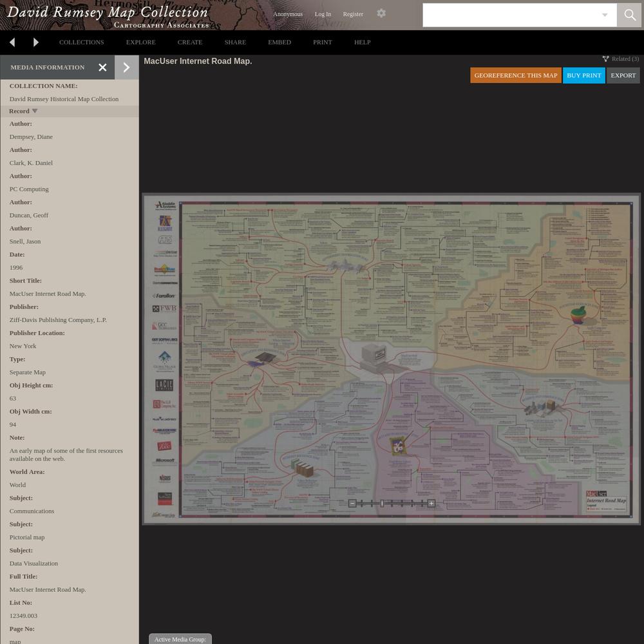Click the Active Media Group tab
The height and width of the screenshot is (644, 644).
pos(180,639)
